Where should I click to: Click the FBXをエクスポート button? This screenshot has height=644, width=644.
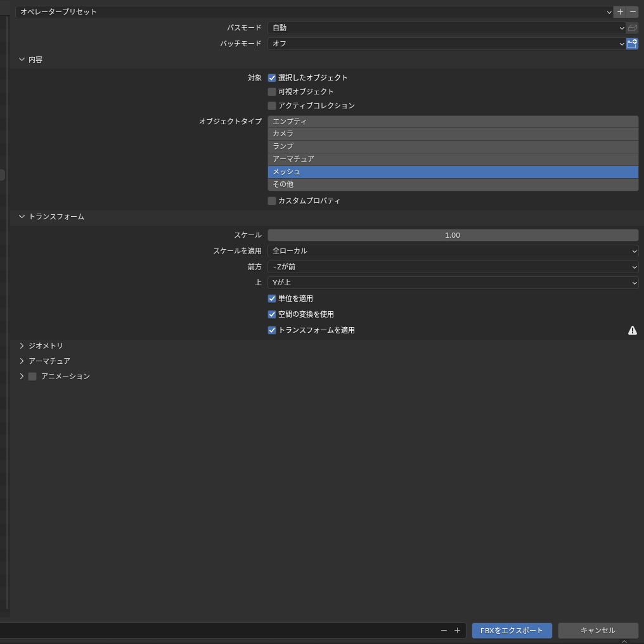tap(512, 631)
